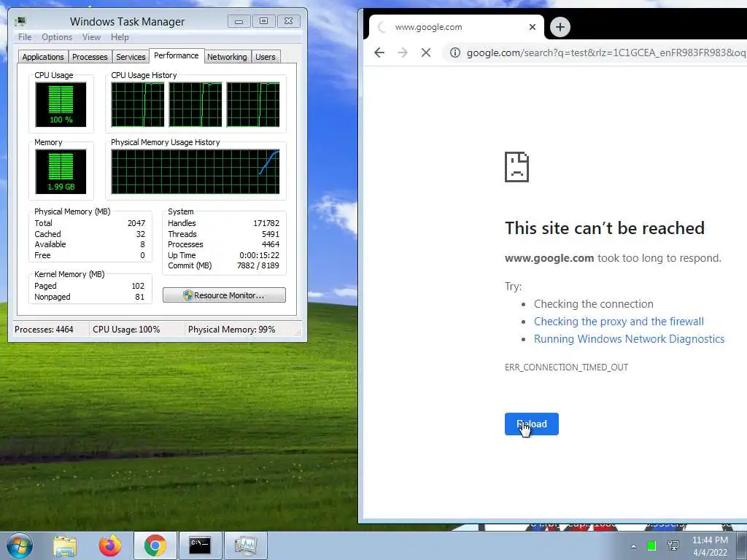The image size is (747, 560).
Task: Click the Threads value 5491
Action: pos(270,234)
